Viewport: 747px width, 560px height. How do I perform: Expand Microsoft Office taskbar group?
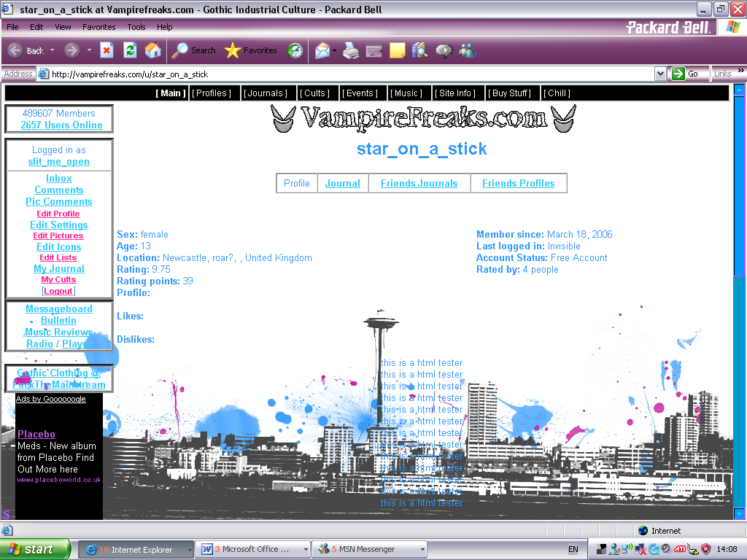tap(306, 550)
